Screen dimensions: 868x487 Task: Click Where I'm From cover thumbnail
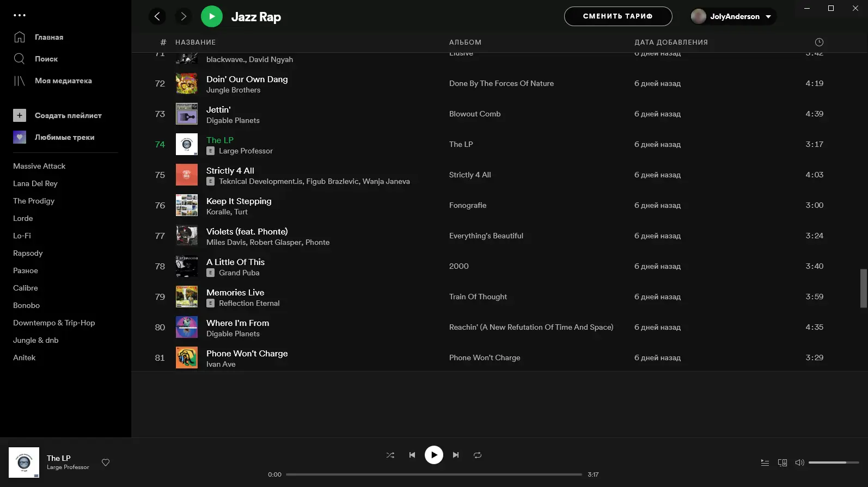tap(187, 327)
